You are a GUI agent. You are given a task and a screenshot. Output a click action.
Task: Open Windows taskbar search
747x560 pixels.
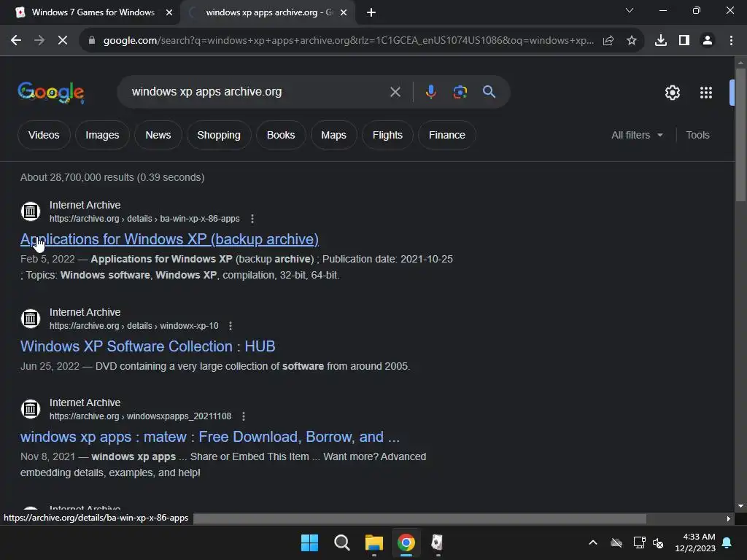[342, 542]
